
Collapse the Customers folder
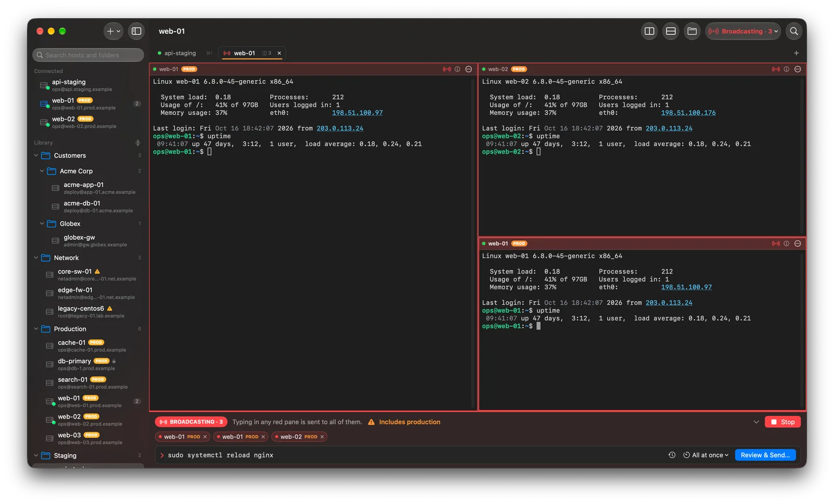coord(36,155)
